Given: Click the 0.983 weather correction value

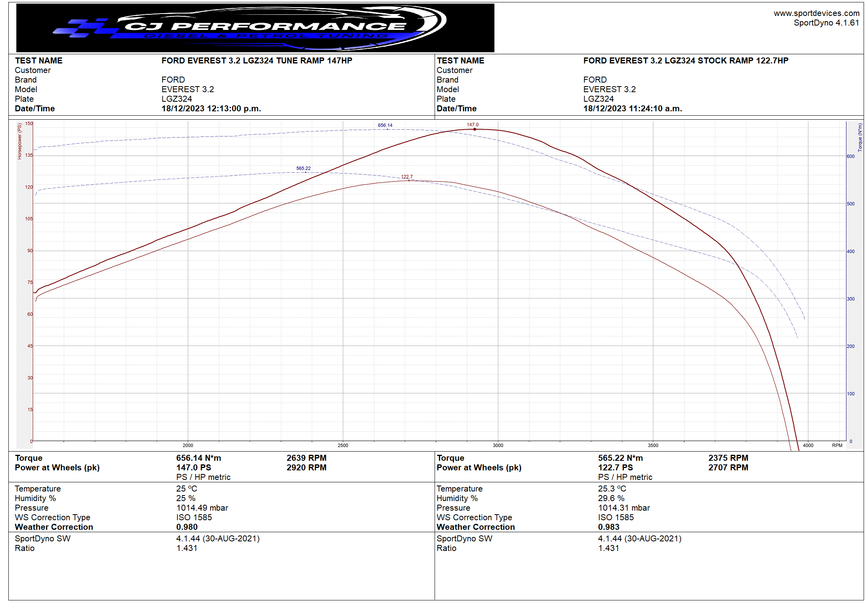Looking at the screenshot, I should 608,527.
